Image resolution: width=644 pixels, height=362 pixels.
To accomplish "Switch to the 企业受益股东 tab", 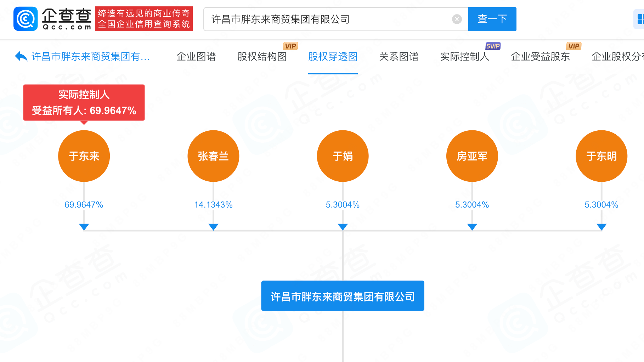I will (540, 57).
